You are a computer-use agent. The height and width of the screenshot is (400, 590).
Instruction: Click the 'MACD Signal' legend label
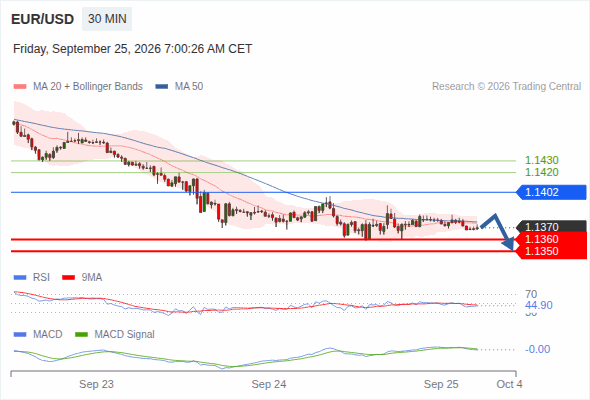pos(124,335)
